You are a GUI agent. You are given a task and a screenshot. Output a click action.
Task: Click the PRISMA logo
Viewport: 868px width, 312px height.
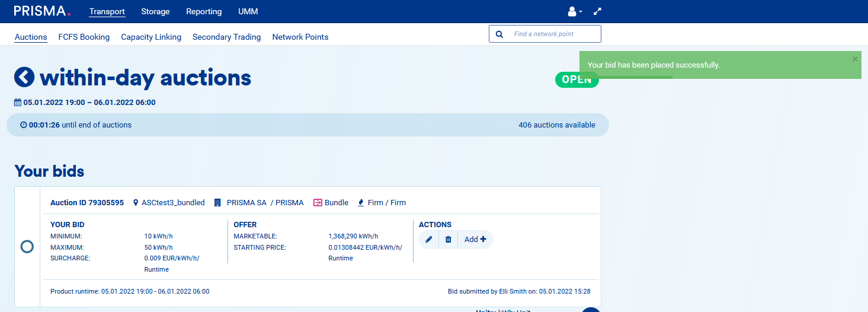tap(42, 11)
